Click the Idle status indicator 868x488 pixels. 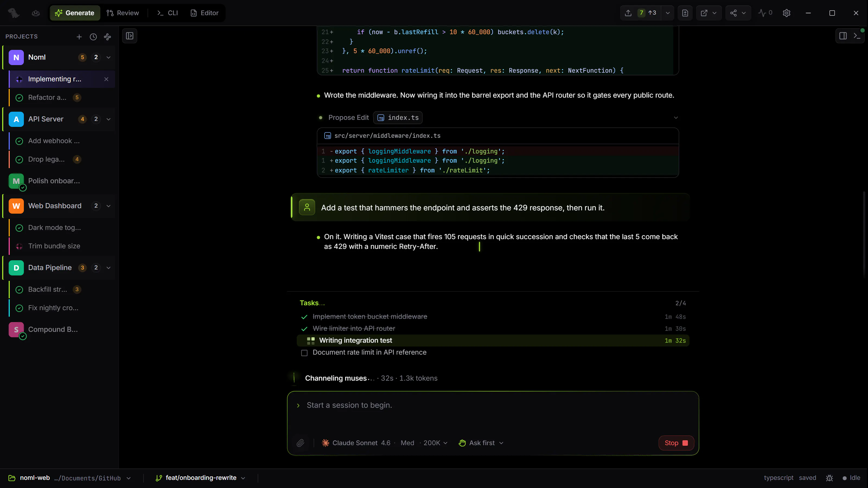(851, 478)
